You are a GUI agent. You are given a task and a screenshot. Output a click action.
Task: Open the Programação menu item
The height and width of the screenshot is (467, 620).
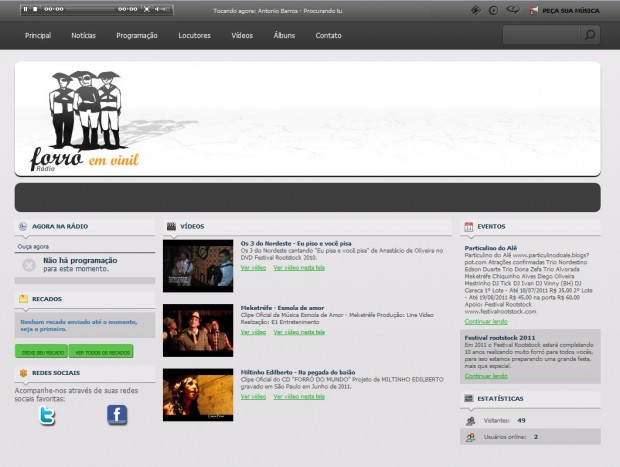(137, 36)
